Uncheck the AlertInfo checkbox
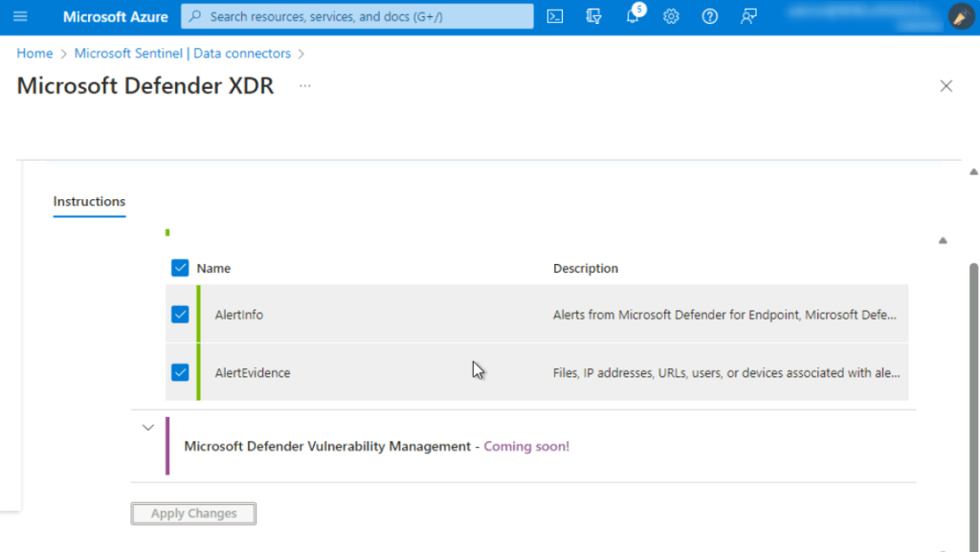 click(x=180, y=314)
